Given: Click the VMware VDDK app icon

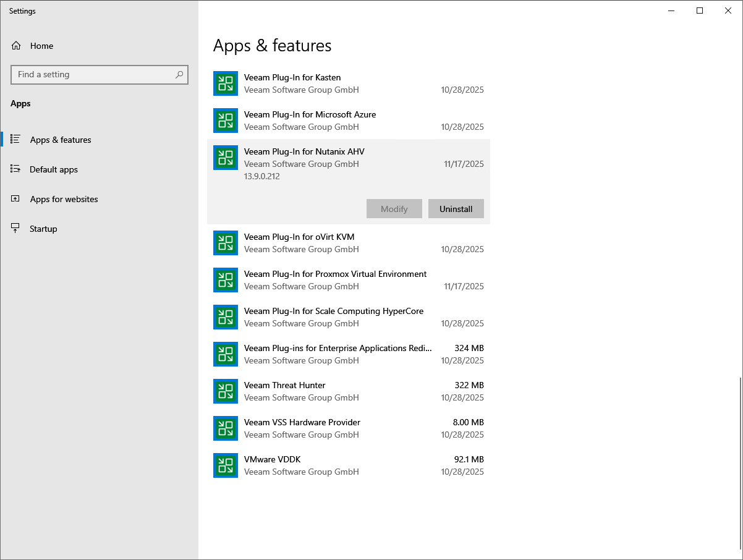Looking at the screenshot, I should click(x=226, y=465).
